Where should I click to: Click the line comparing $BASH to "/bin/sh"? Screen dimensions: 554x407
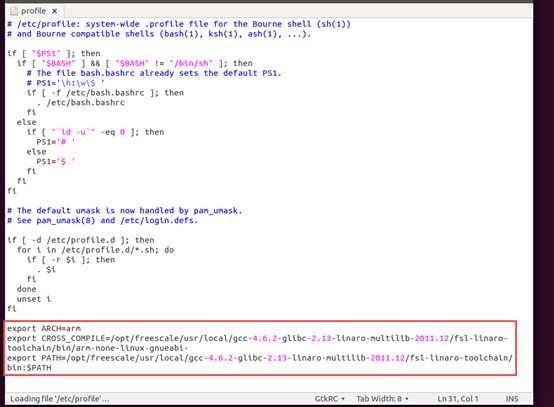(135, 63)
